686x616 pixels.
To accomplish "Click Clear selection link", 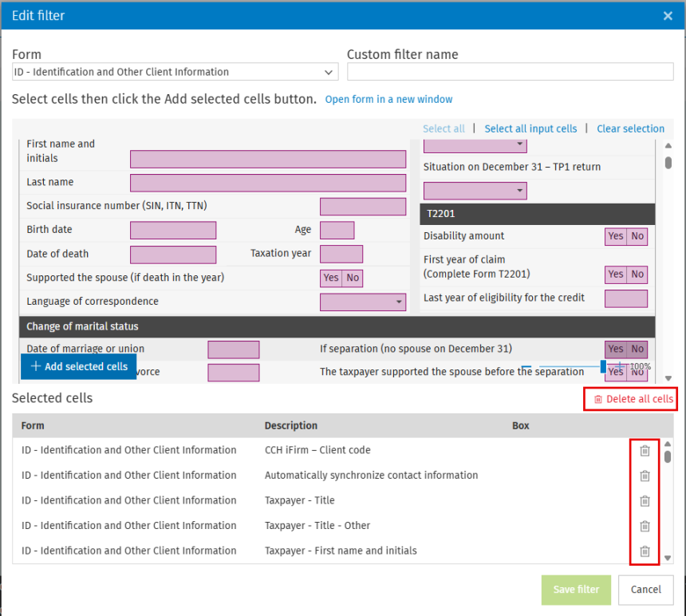I will (630, 128).
